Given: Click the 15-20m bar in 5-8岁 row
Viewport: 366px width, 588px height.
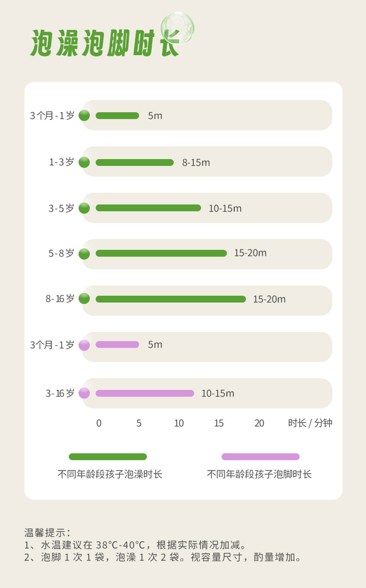Looking at the screenshot, I should pyautogui.click(x=161, y=253).
